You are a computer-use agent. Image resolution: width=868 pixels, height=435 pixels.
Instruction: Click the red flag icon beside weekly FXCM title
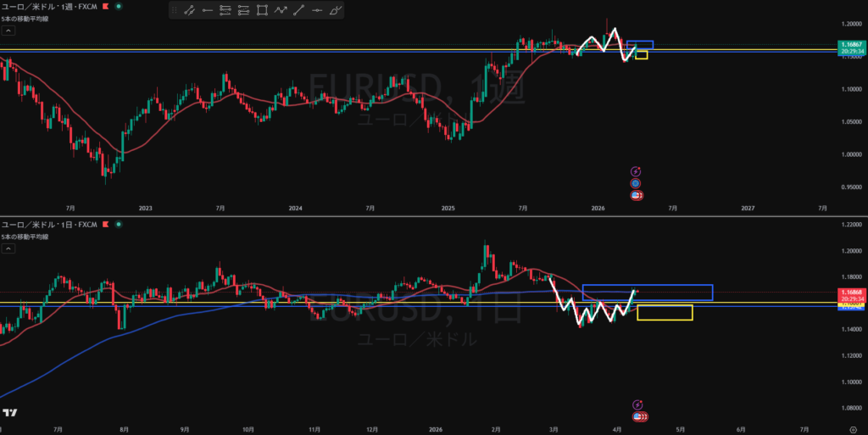click(x=105, y=6)
